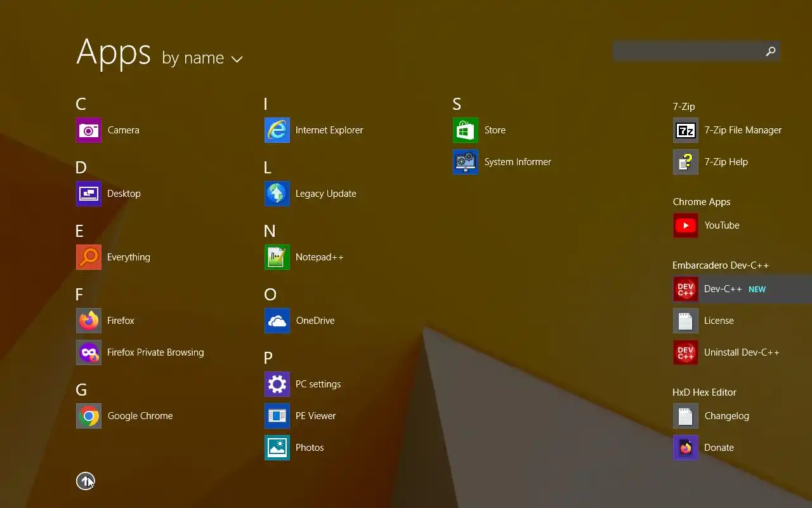The height and width of the screenshot is (508, 812).
Task: Click the letter I group header
Action: (266, 104)
